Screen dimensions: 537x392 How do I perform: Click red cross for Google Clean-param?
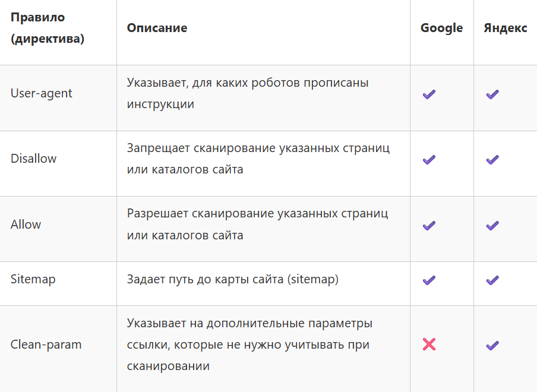tap(429, 344)
